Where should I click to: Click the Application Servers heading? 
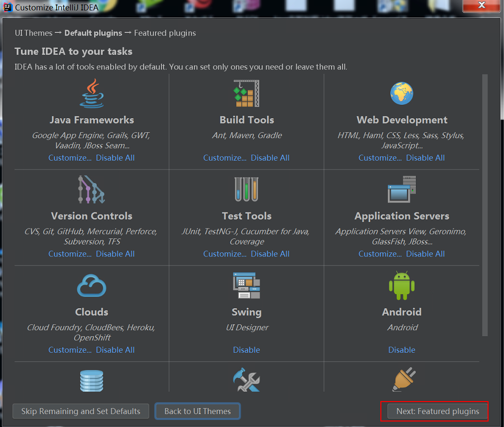(402, 216)
